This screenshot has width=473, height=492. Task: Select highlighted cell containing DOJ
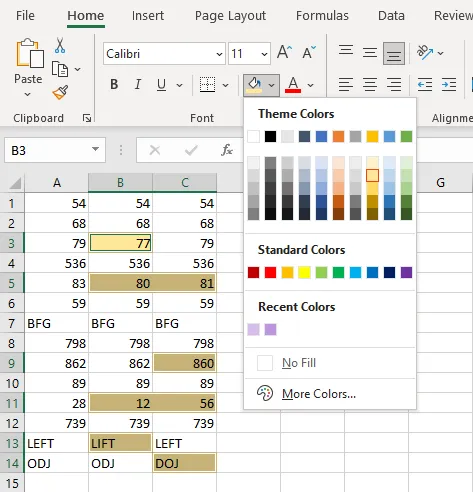(x=184, y=463)
